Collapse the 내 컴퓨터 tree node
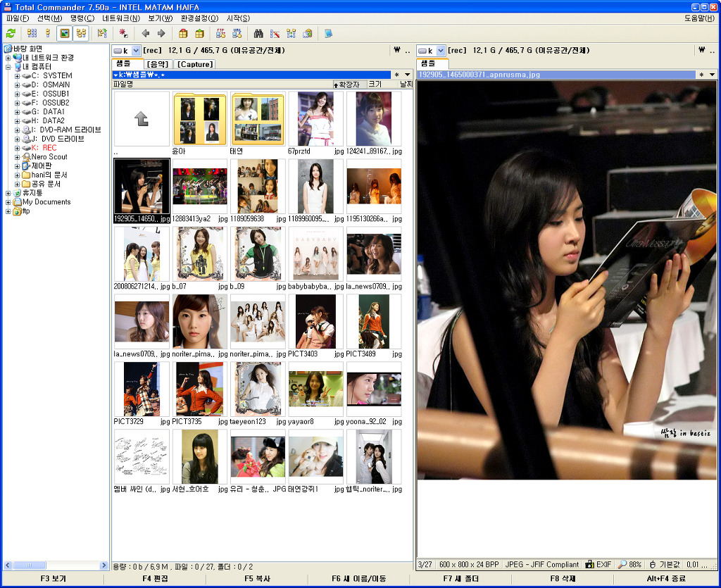The width and height of the screenshot is (721, 588). point(8,66)
